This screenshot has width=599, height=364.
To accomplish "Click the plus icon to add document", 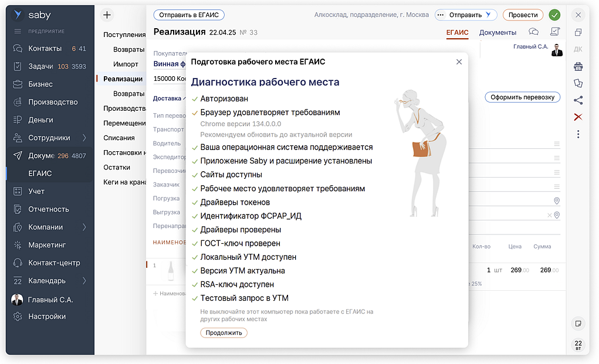I will click(107, 15).
